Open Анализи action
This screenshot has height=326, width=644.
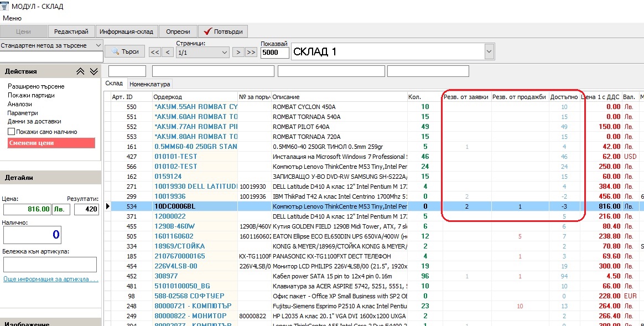pos(20,104)
